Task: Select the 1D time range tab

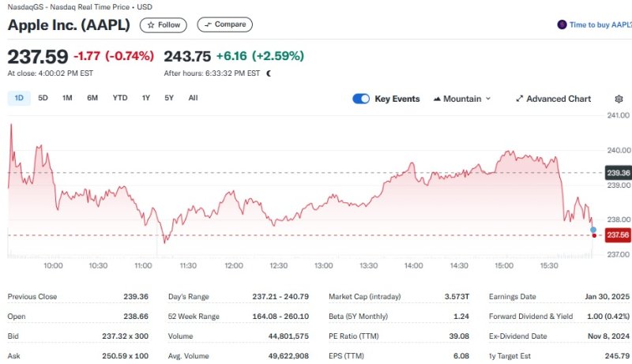Action: pyautogui.click(x=19, y=98)
